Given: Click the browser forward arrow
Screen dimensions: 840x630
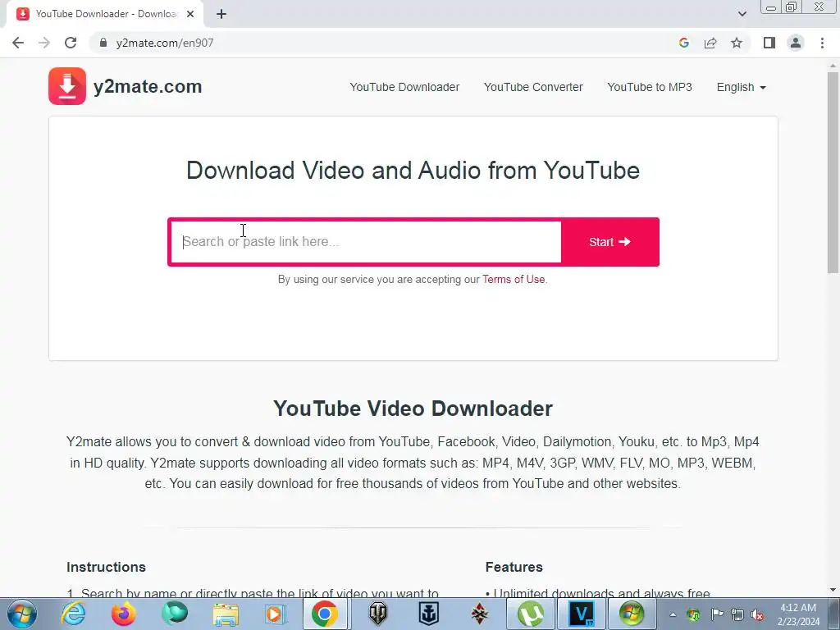Looking at the screenshot, I should tap(44, 43).
